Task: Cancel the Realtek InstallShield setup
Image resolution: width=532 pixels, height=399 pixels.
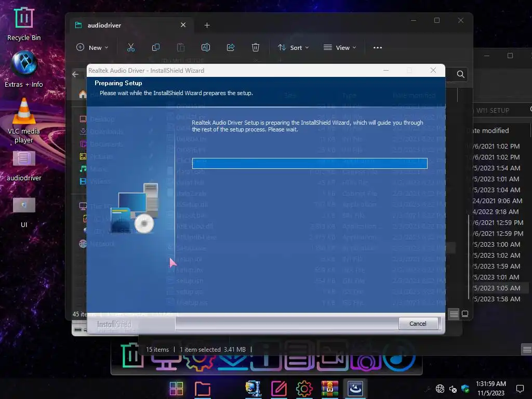Action: click(418, 324)
